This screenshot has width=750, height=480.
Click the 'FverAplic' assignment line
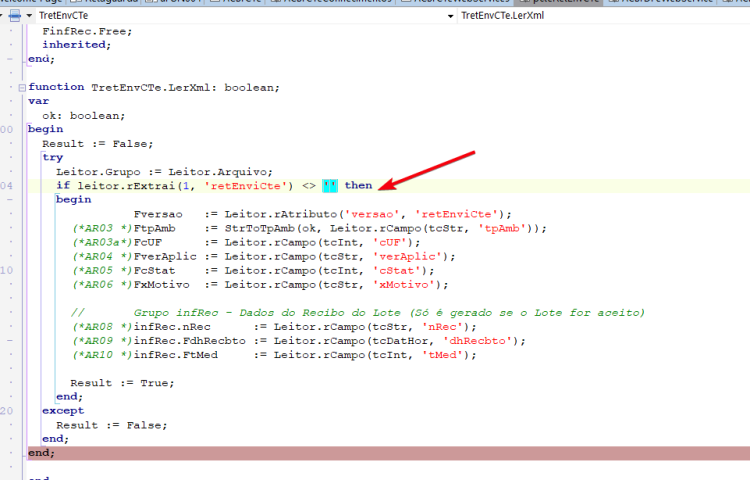pos(264,256)
